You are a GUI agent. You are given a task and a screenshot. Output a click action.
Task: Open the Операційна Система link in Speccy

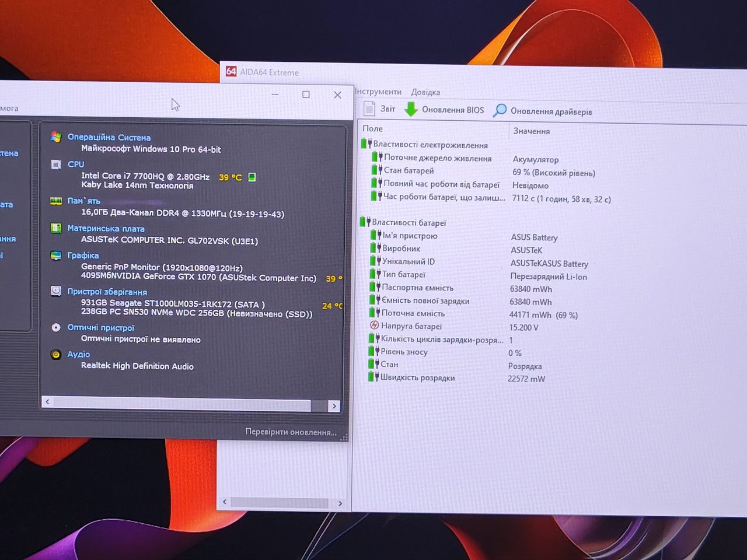[x=109, y=137]
